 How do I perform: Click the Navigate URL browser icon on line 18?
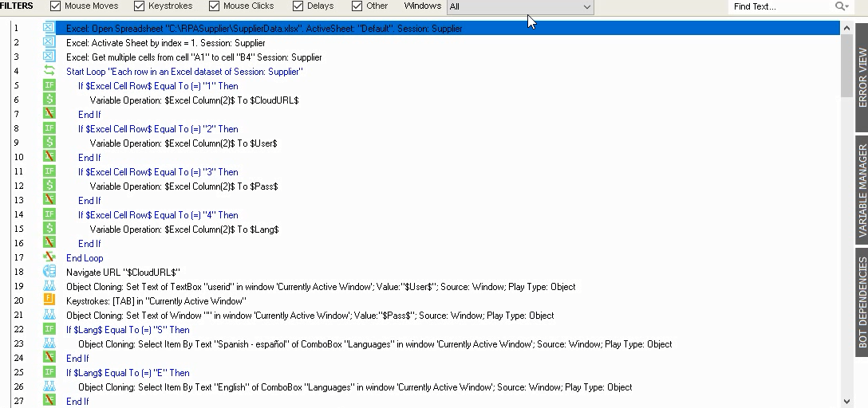point(49,272)
